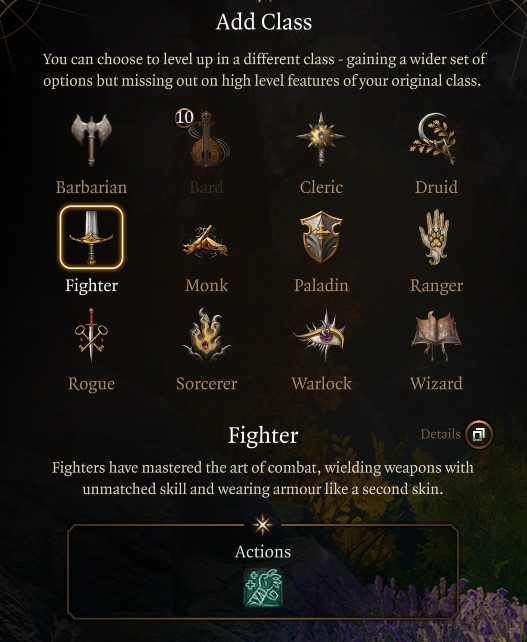Click the Paladin class name
Image resolution: width=527 pixels, height=642 pixels.
[x=321, y=285]
